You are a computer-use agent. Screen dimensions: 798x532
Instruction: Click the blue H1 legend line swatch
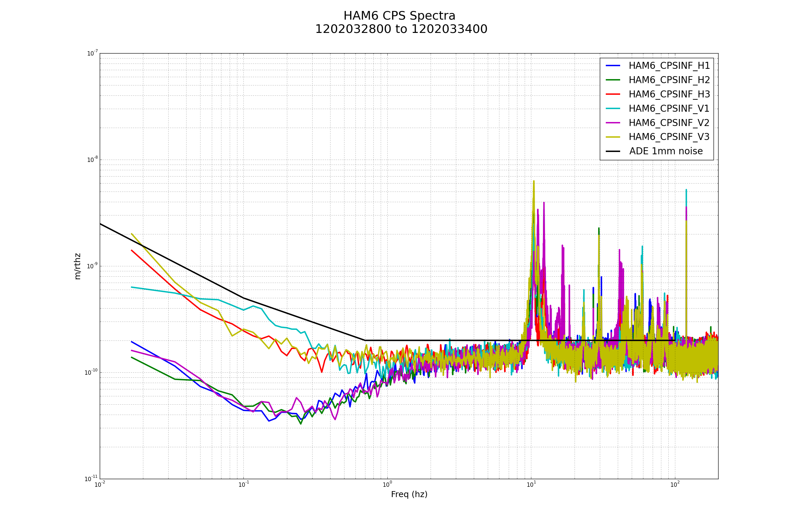(613, 66)
